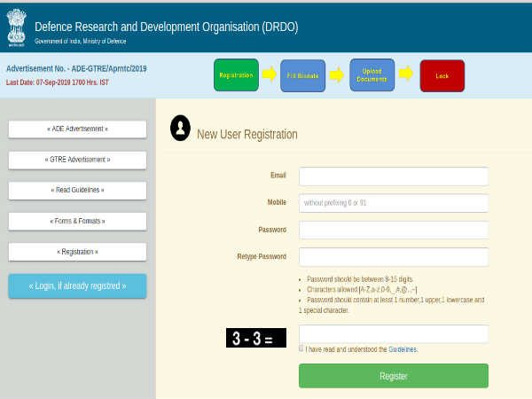Follow the Guidelines hyperlink near the checkbox
This screenshot has height=399, width=532.
(402, 349)
